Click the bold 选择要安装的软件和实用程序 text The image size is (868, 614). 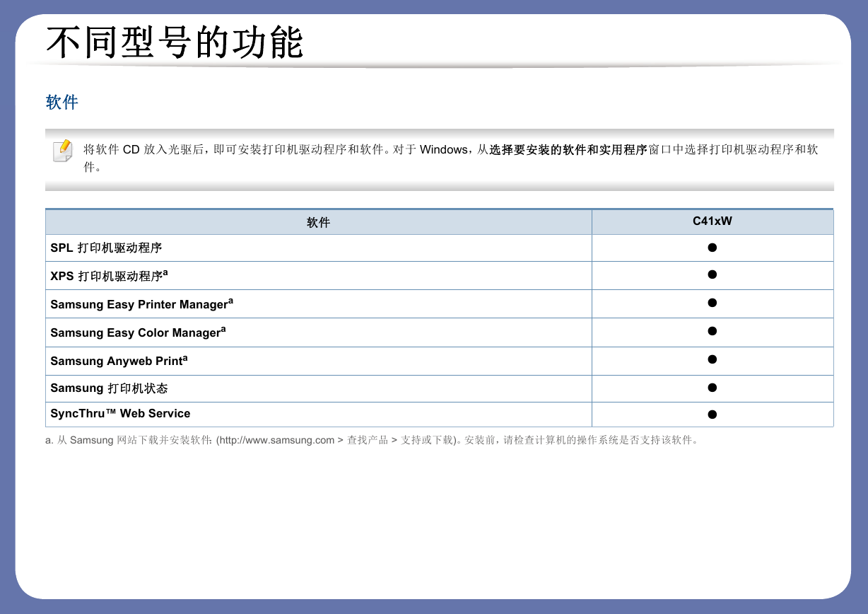(568, 150)
